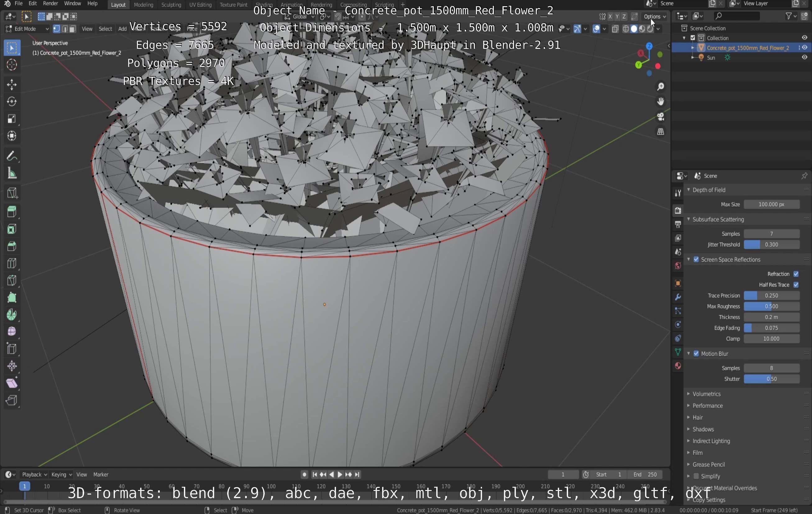Toggle the Screen Space Reflections checkbox
This screenshot has width=812, height=514.
(696, 260)
